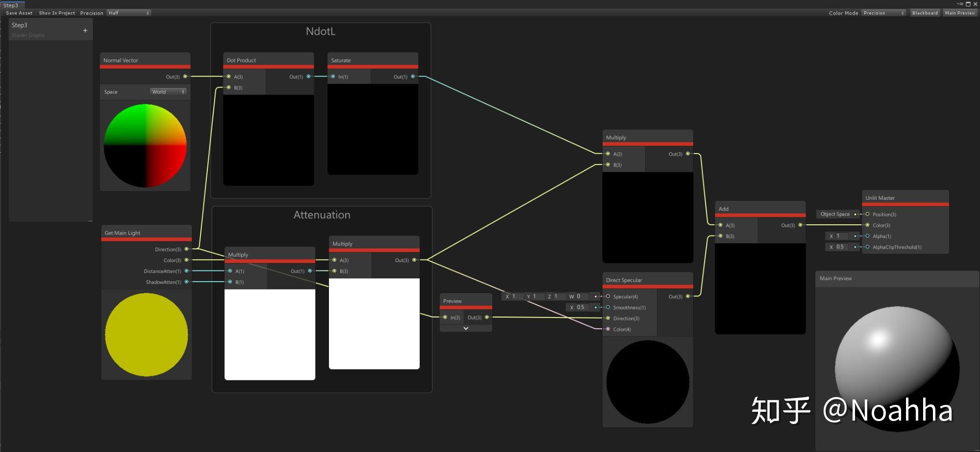980x452 pixels.
Task: Open the Color Mode dropdown
Action: pyautogui.click(x=883, y=12)
